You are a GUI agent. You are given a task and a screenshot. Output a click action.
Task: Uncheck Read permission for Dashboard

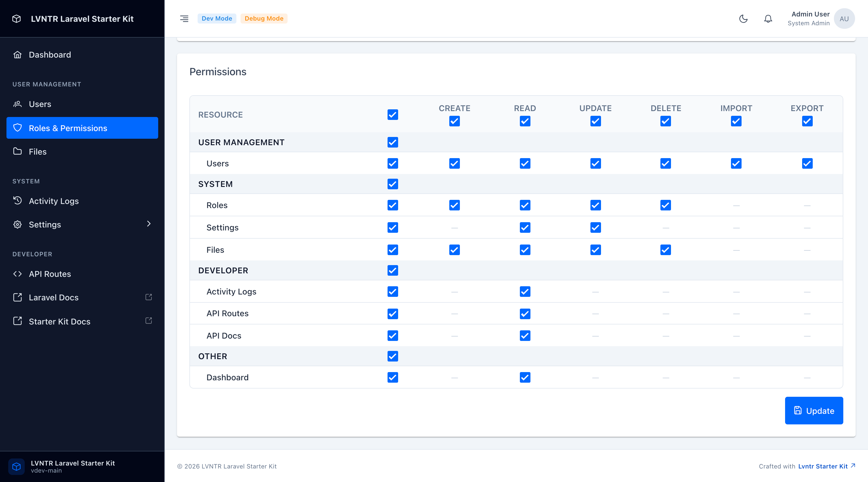pyautogui.click(x=525, y=377)
